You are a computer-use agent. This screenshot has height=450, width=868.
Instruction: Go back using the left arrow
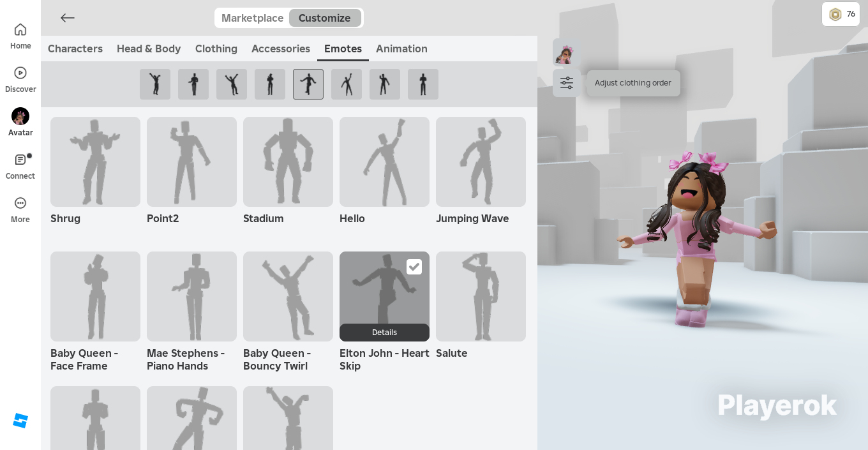click(x=68, y=18)
